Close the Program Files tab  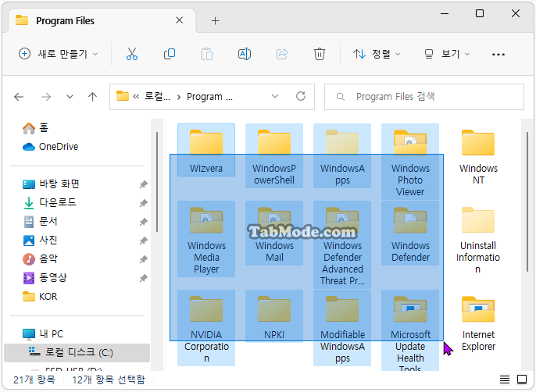tap(180, 20)
